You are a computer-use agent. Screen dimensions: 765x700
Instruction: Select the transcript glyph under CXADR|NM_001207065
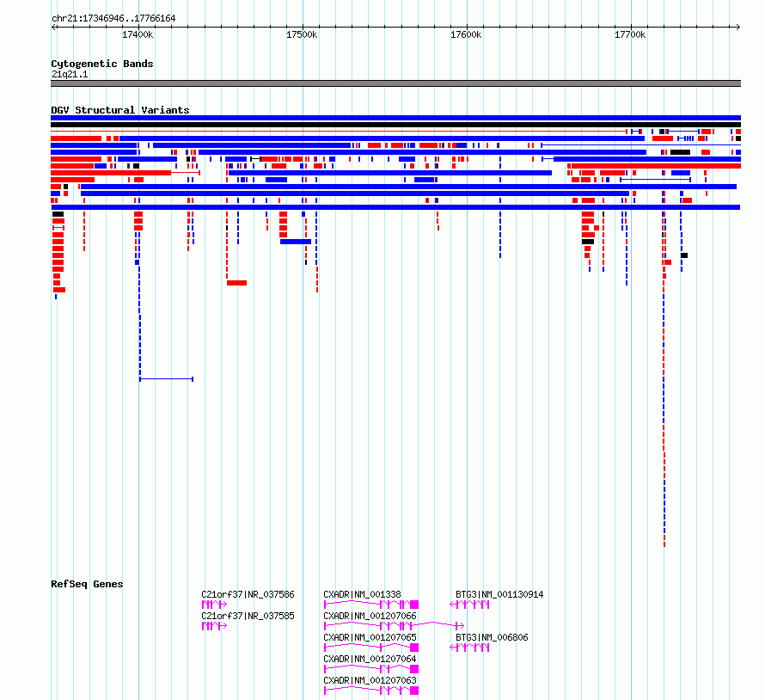click(371, 648)
